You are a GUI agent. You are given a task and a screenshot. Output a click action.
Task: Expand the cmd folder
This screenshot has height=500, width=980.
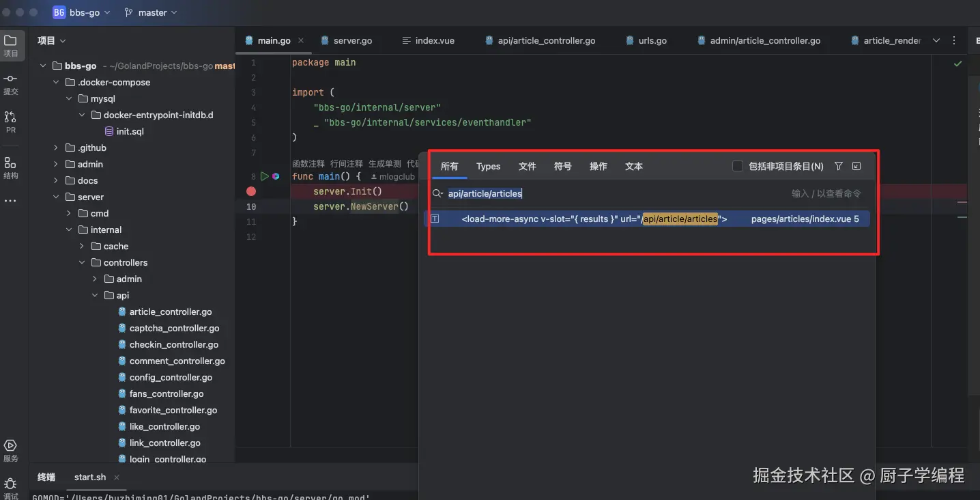[69, 213]
